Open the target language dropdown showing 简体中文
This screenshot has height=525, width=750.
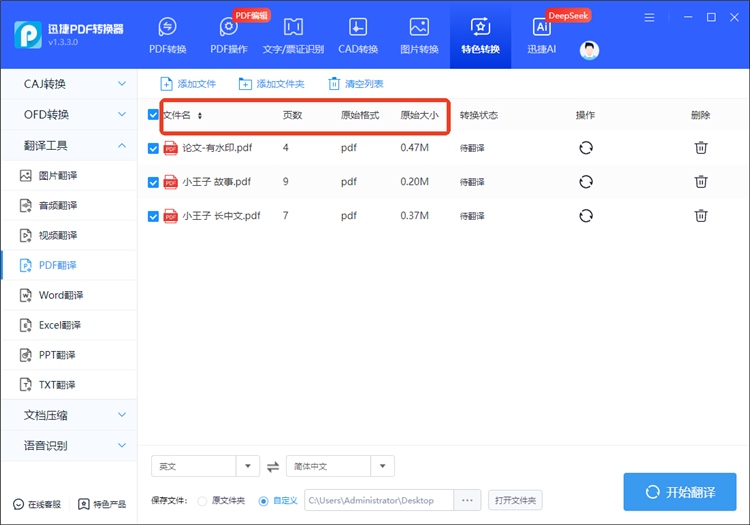click(x=340, y=466)
